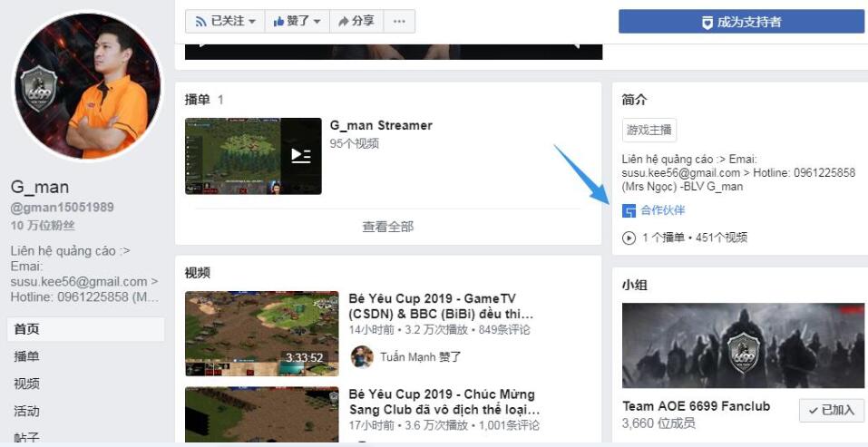Expand the 已关注 following dropdown

[226, 21]
